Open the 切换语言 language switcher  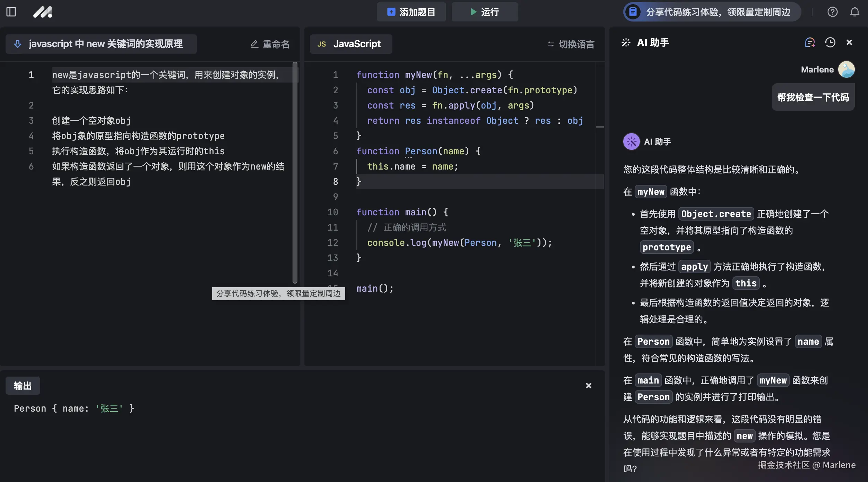click(x=570, y=44)
